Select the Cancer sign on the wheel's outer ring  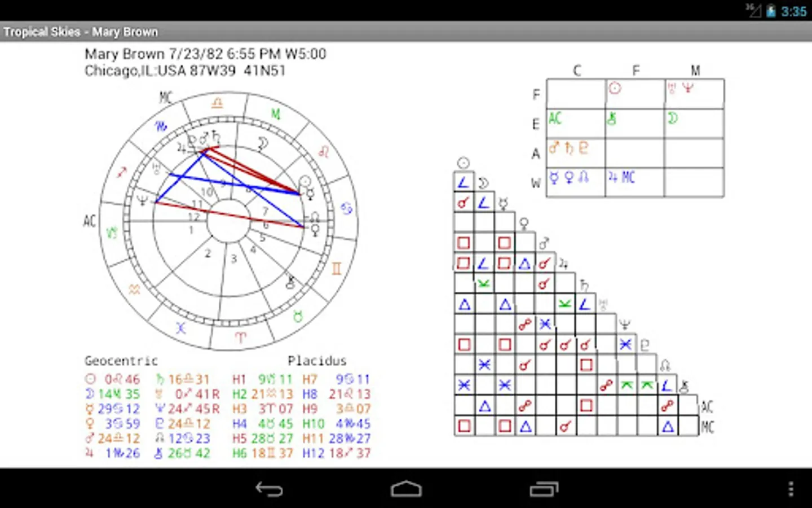click(346, 208)
